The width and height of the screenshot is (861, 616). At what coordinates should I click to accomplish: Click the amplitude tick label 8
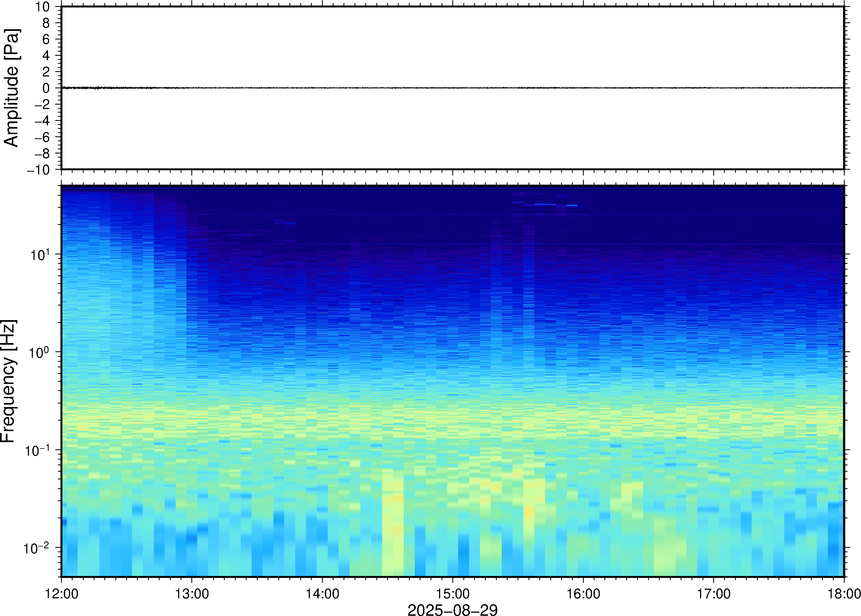[x=46, y=23]
